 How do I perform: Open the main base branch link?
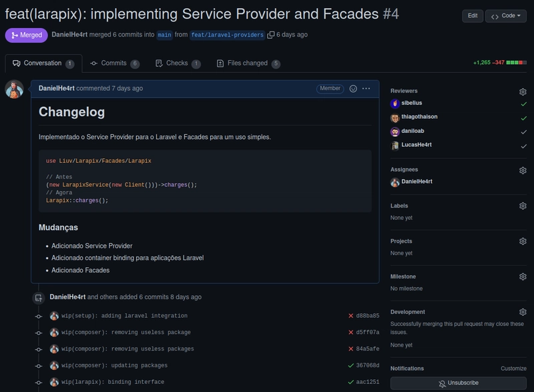coord(164,35)
